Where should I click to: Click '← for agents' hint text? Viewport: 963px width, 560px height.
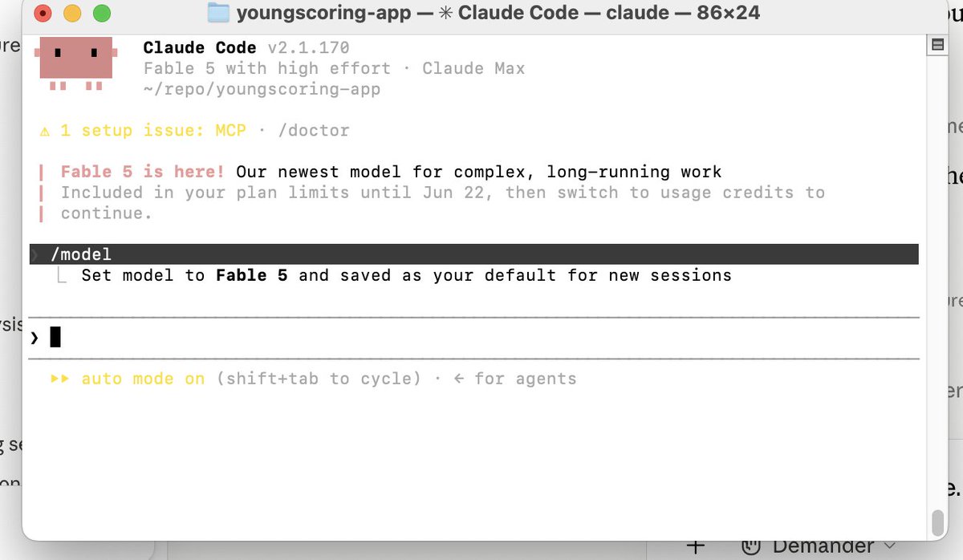514,379
